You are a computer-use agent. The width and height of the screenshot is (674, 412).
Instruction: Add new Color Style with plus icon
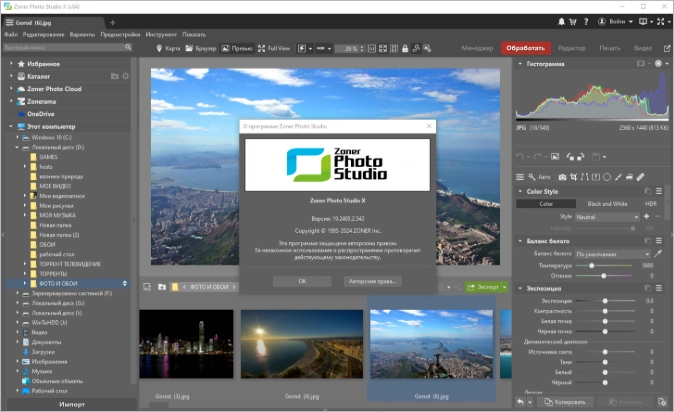[x=646, y=216]
